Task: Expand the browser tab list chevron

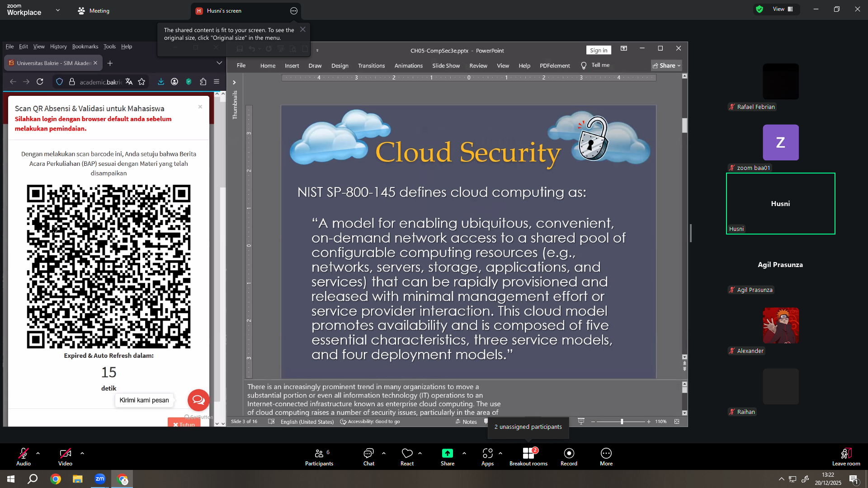Action: click(x=219, y=63)
